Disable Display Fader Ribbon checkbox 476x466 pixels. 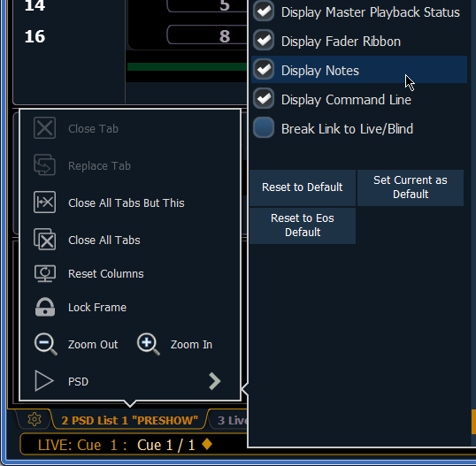pos(264,41)
